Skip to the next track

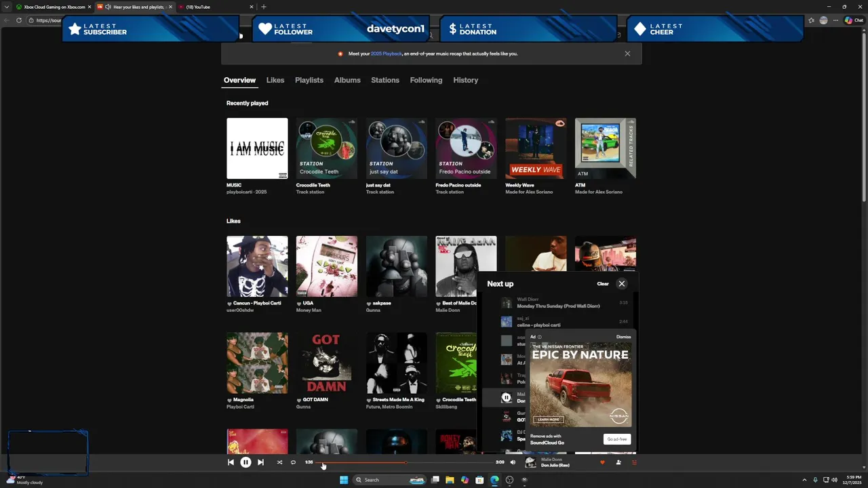click(x=260, y=462)
